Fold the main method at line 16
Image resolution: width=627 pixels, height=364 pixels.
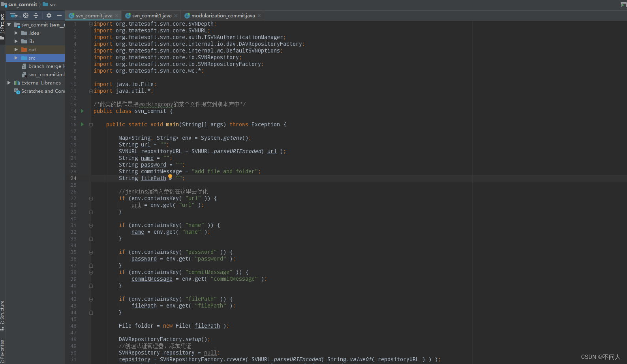tap(91, 124)
